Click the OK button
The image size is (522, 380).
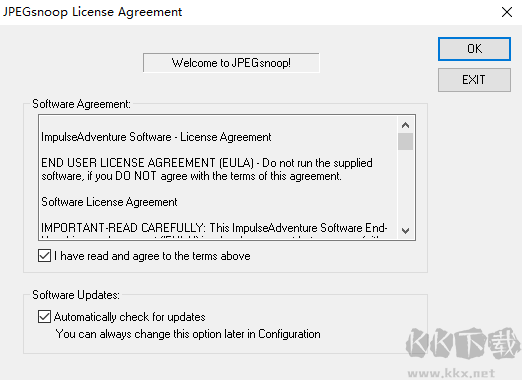pos(474,49)
